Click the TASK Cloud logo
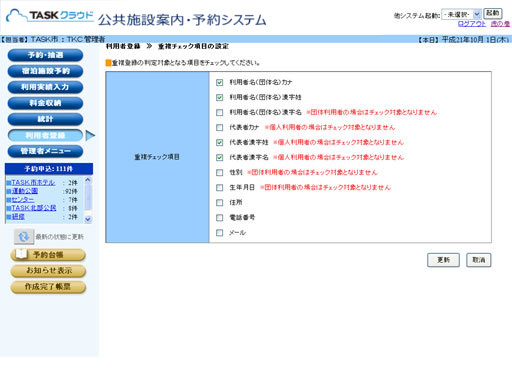Viewport: 512px width, 384px height. (50, 16)
